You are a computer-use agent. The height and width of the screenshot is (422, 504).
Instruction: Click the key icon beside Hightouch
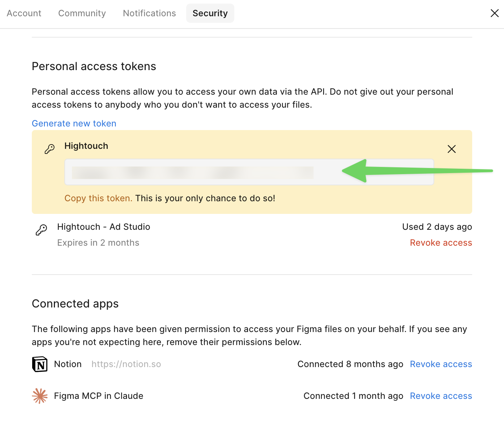click(50, 149)
